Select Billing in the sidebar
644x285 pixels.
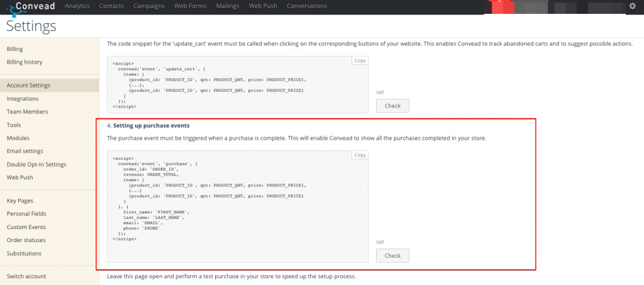pyautogui.click(x=15, y=49)
